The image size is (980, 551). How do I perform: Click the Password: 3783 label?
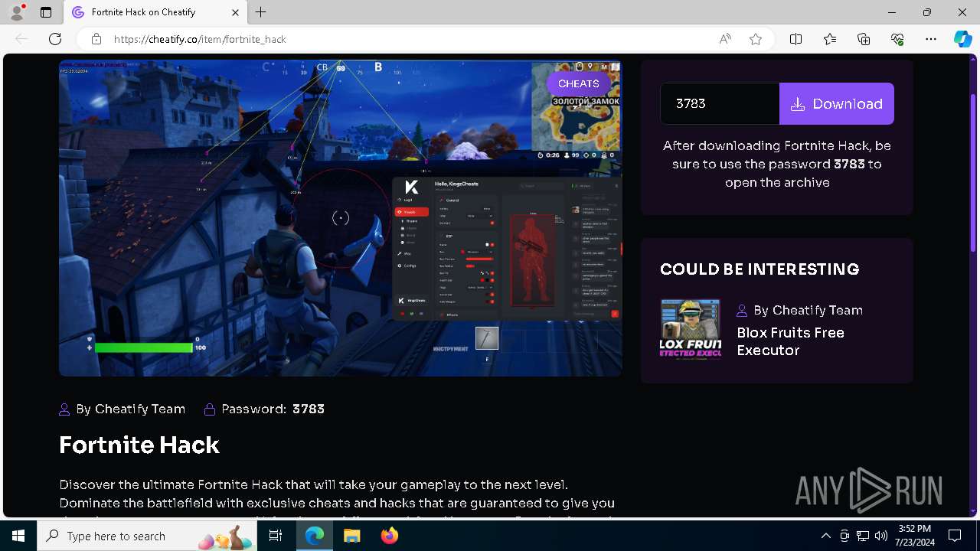point(264,409)
